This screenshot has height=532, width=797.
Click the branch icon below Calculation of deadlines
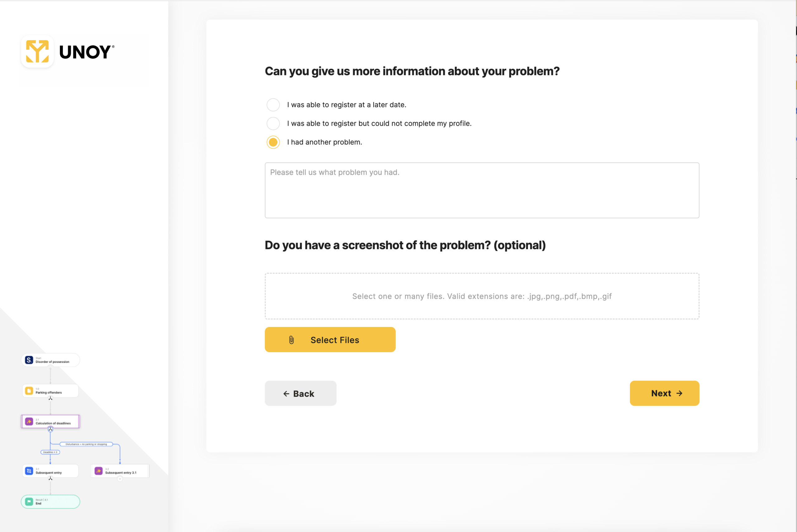(50, 430)
